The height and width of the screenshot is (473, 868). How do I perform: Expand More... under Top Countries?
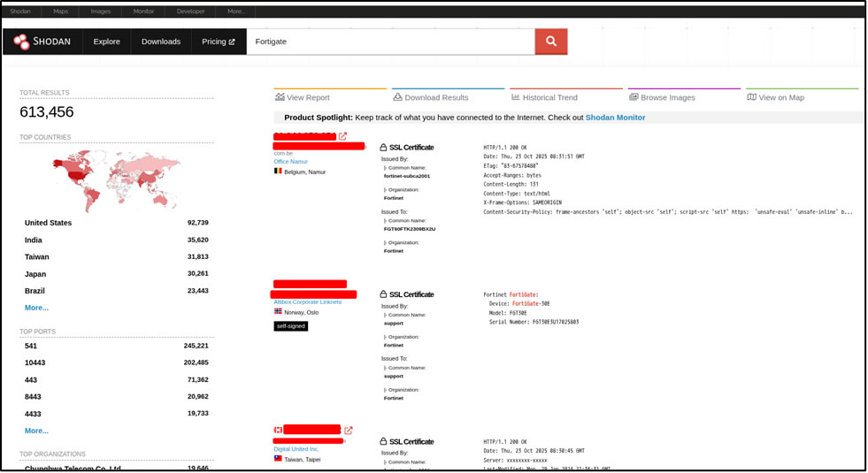(x=36, y=308)
